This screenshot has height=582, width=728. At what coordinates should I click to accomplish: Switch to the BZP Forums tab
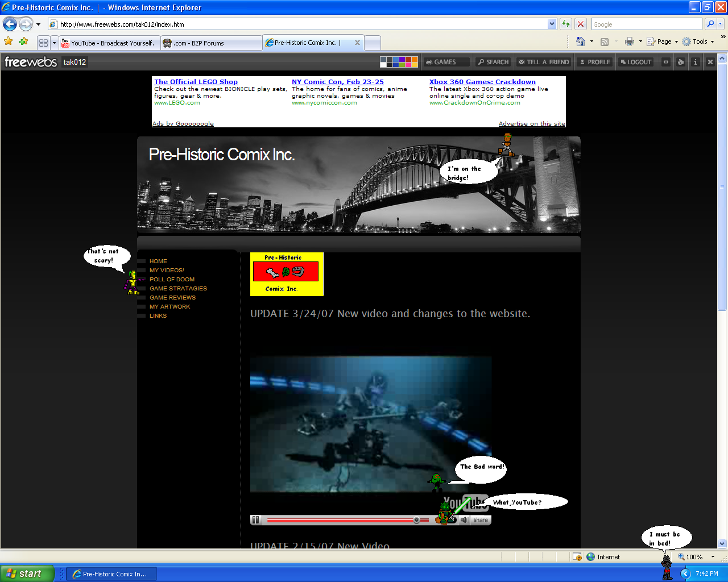[x=212, y=43]
